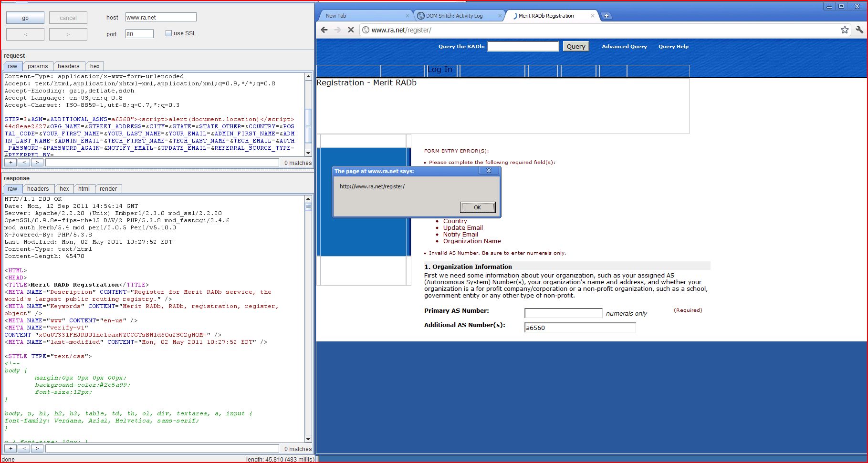Open the Chrome wrench menu
868x463 pixels.
[859, 30]
